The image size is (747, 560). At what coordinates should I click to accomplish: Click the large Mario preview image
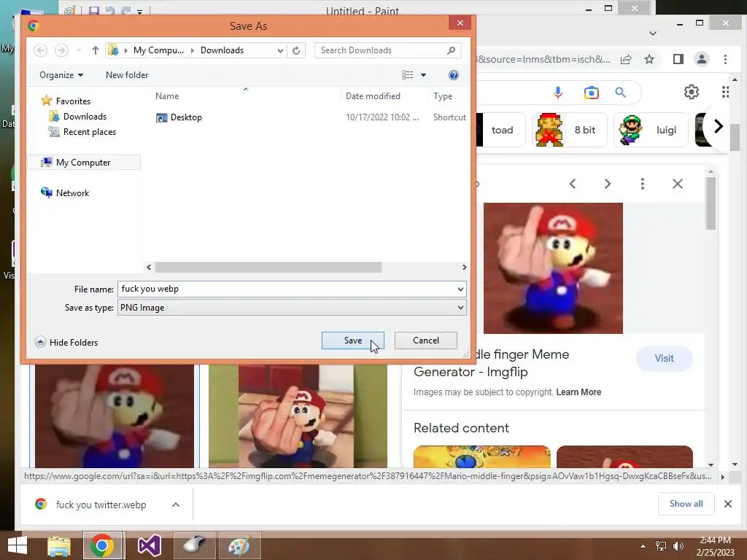tap(553, 268)
